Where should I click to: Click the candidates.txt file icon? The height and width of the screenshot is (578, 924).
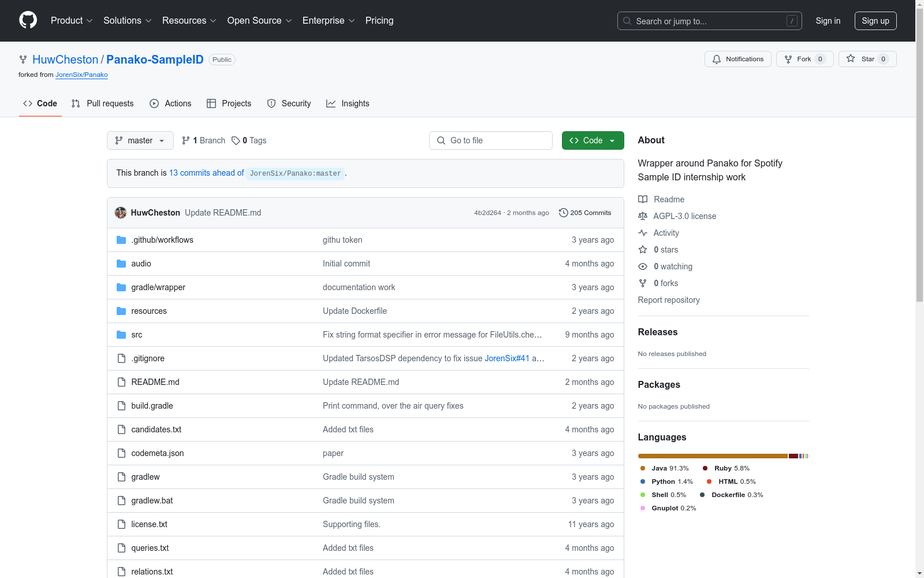pos(121,429)
